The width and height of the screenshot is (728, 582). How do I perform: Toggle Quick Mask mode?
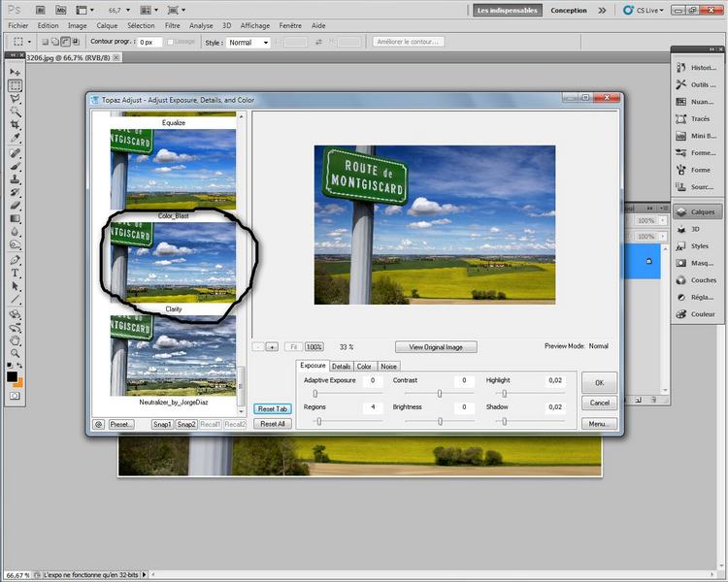tap(15, 396)
